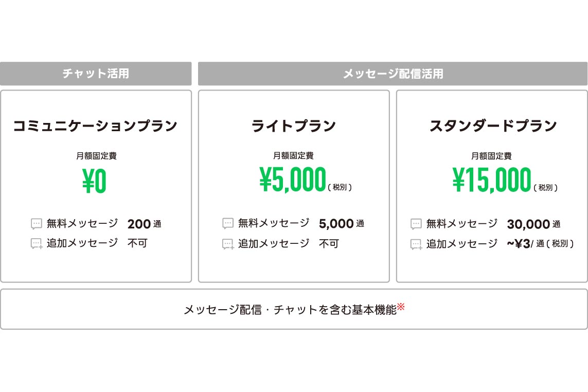588x392 pixels.
Task: Click free message icon in Light plan
Action: [228, 223]
